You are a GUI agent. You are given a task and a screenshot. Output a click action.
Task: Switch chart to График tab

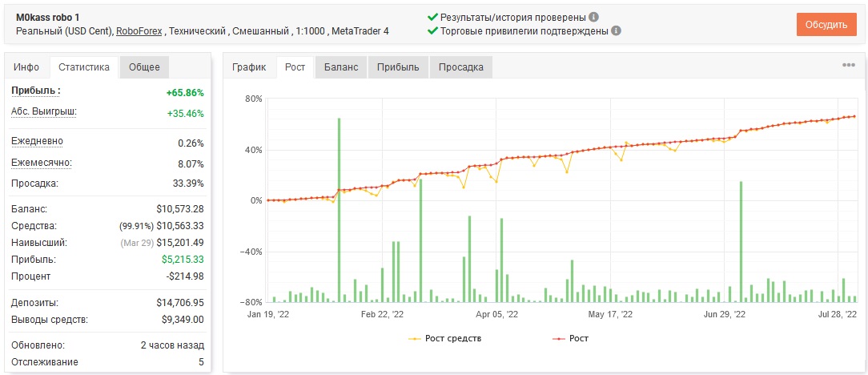(x=249, y=67)
